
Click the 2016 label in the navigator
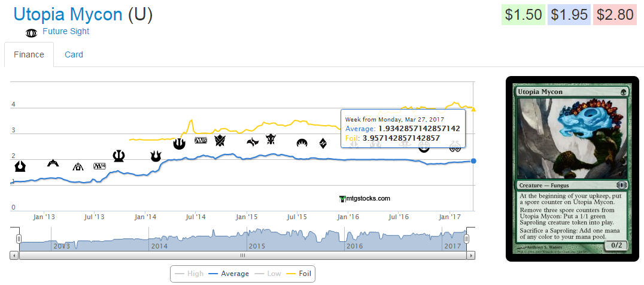(355, 247)
